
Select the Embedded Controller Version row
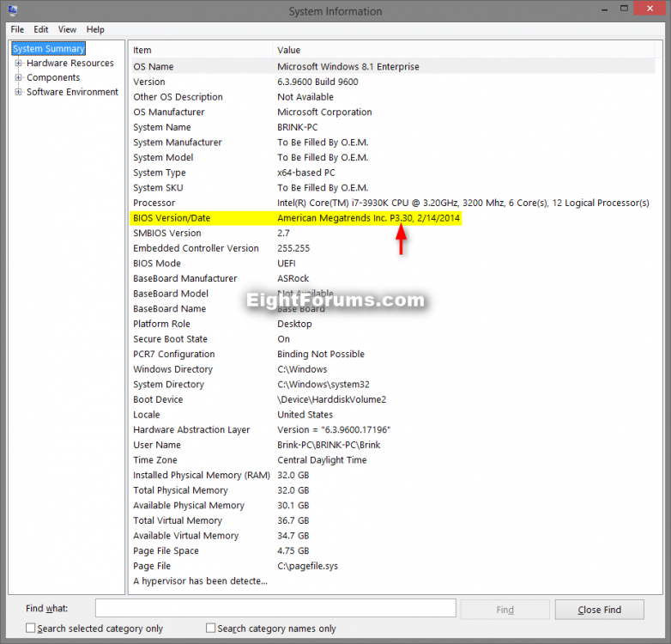coord(392,248)
